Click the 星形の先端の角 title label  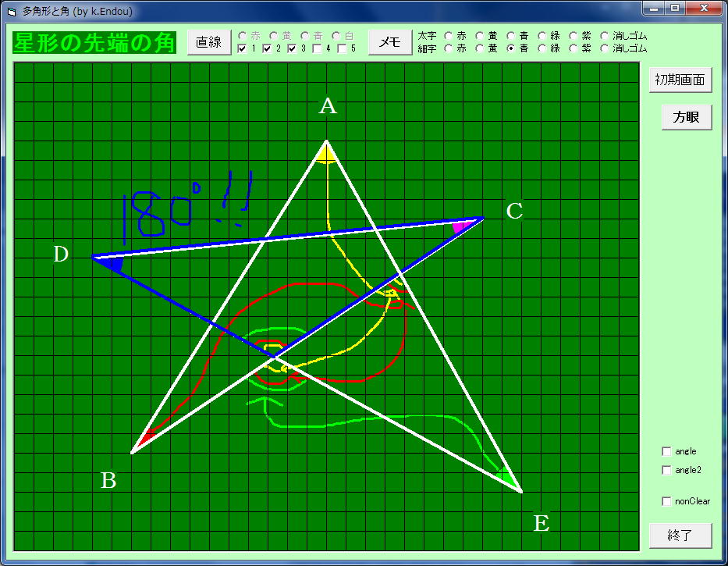94,43
